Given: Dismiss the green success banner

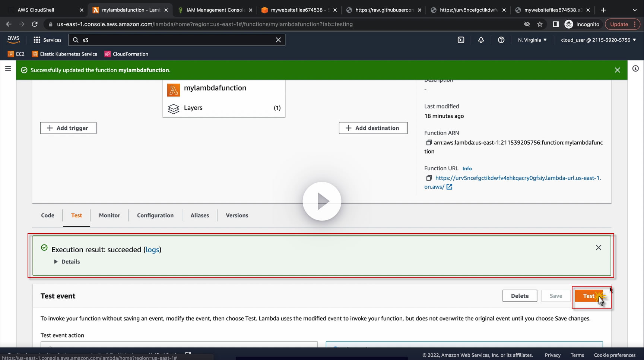Looking at the screenshot, I should [618, 70].
